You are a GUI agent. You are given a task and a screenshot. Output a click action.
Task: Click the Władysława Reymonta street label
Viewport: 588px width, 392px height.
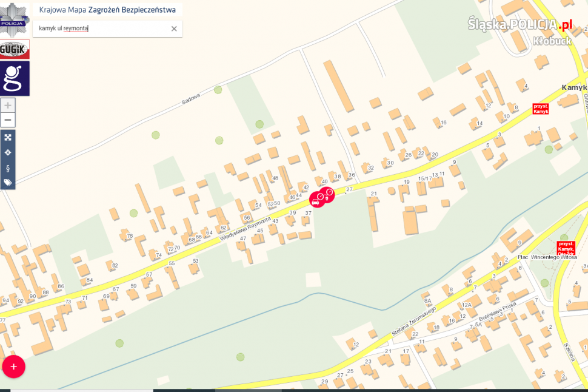click(245, 229)
